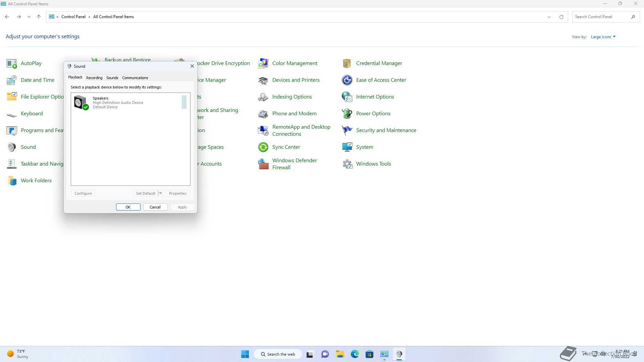This screenshot has width=644, height=362.
Task: Open the Ease of Access Center icon
Action: 347,80
